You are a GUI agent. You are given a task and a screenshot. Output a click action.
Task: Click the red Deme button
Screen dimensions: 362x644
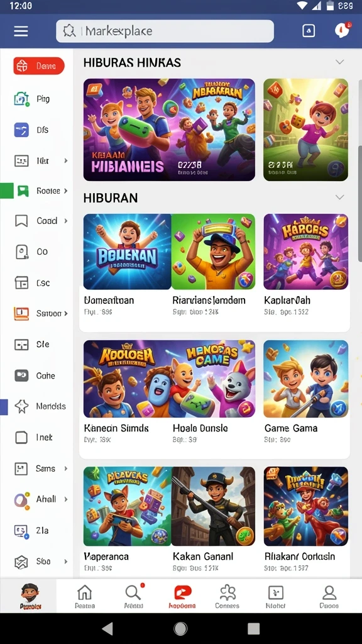pyautogui.click(x=39, y=65)
